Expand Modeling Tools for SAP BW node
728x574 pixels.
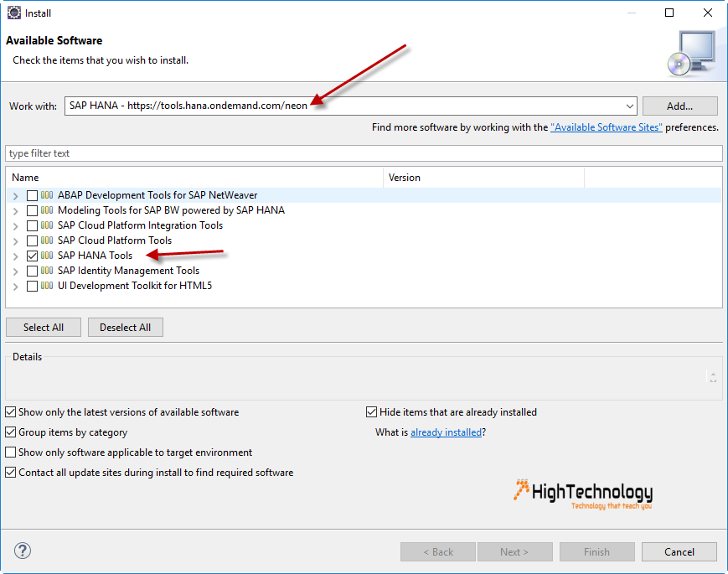tap(15, 211)
